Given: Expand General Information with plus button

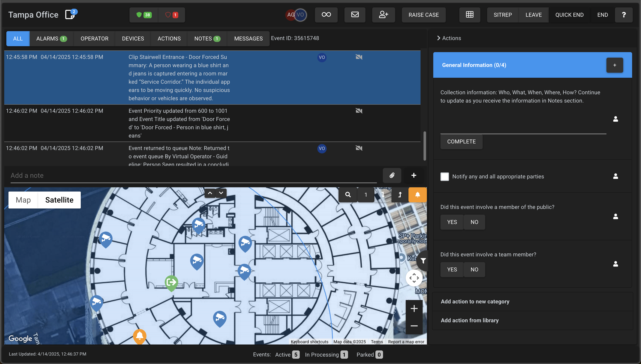Looking at the screenshot, I should 615,65.
